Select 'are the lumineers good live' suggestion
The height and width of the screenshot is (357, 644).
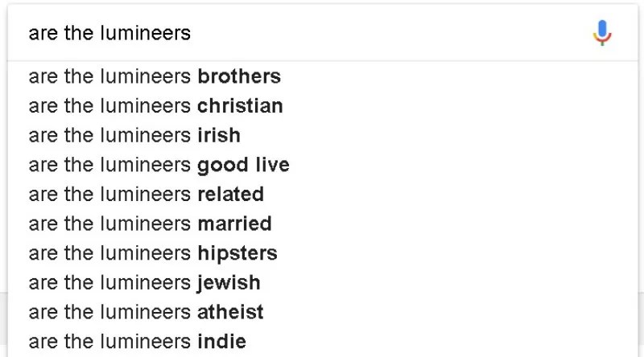point(159,165)
